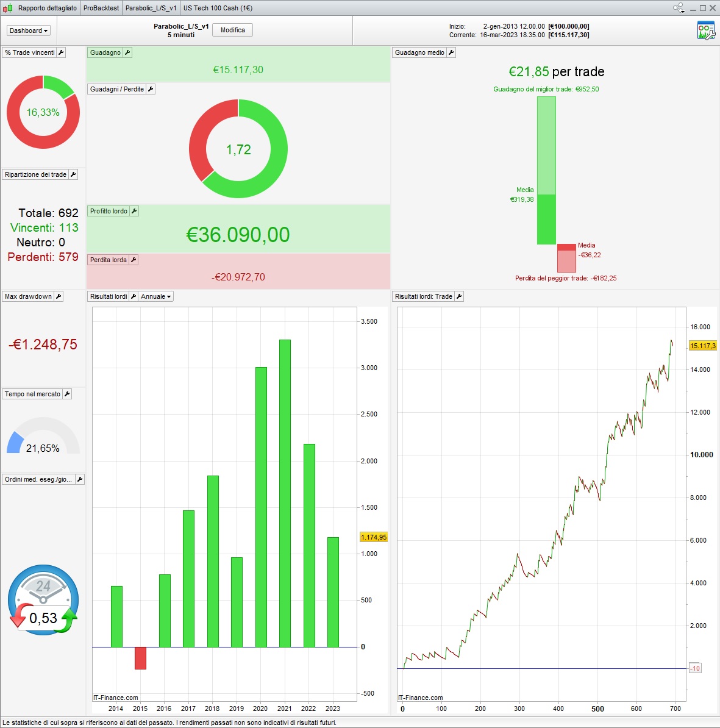Click the 16,33% winning trades donut chart
Viewport: 720px width, 728px height.
pos(43,112)
